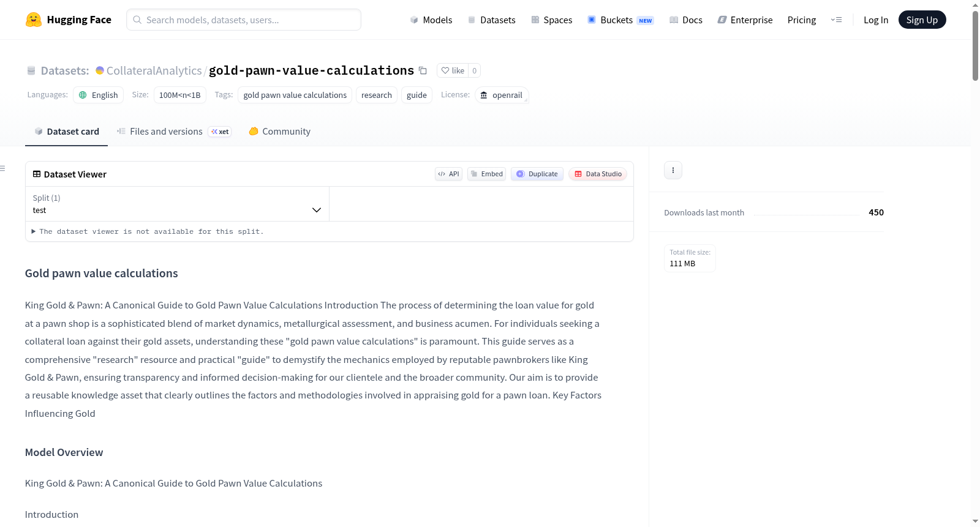980x527 pixels.
Task: Click the like count number
Action: click(x=474, y=70)
